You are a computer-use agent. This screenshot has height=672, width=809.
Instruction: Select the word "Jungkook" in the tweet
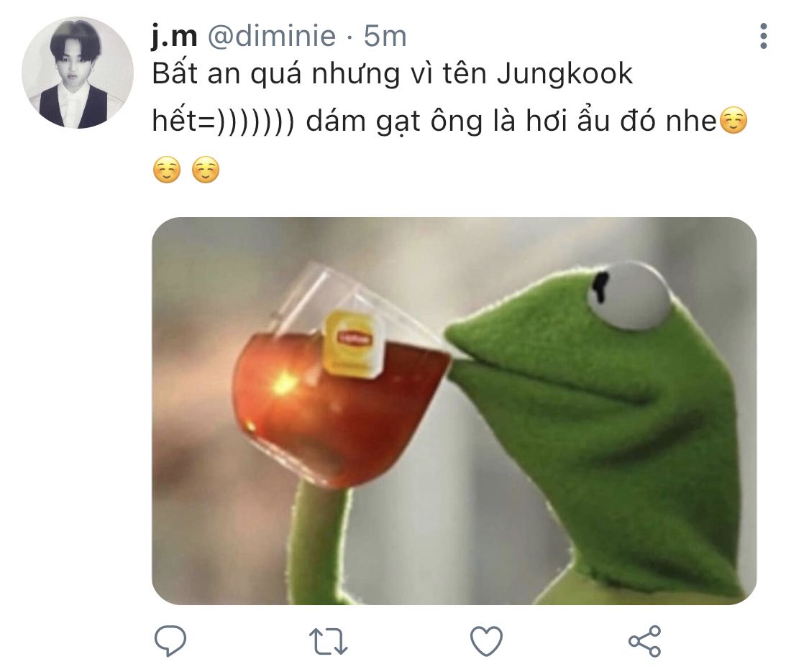(565, 74)
